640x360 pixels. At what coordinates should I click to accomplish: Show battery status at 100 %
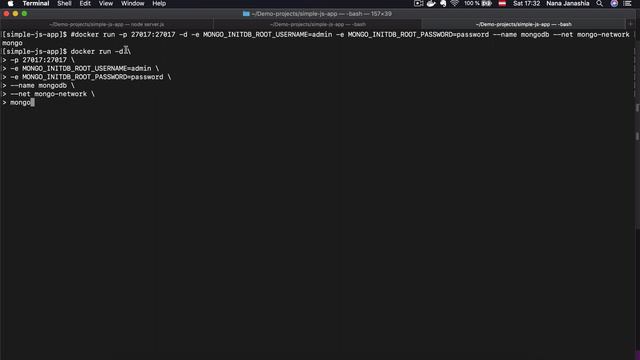(478, 4)
